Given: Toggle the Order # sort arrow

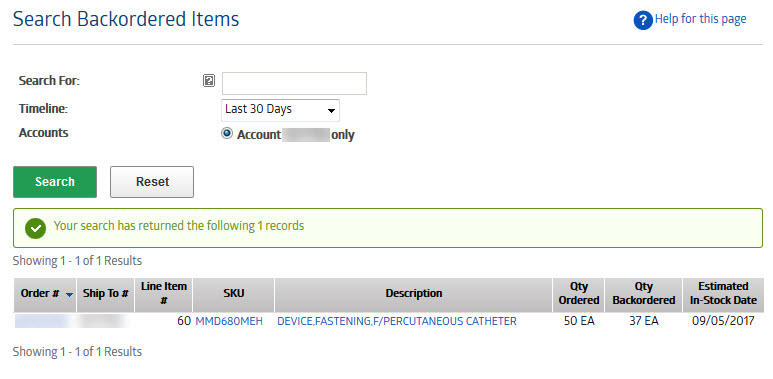Looking at the screenshot, I should tap(70, 295).
